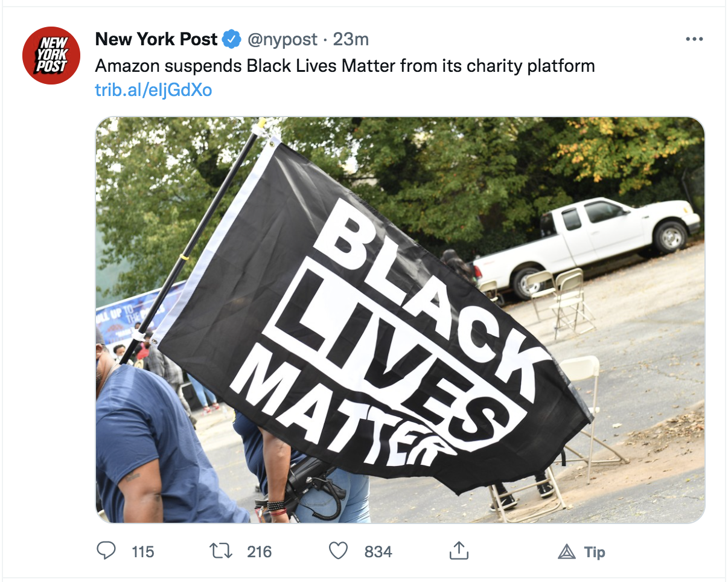Open the three-dot more options menu
Screen dimensions: 728x582
point(694,40)
